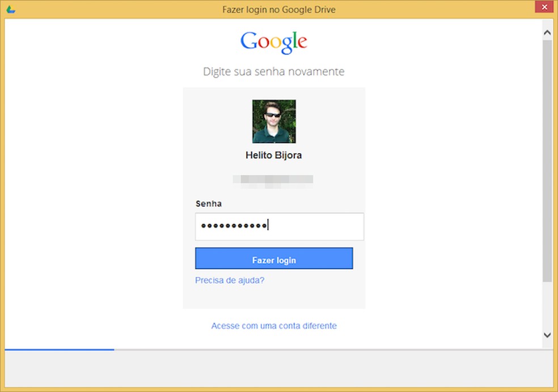The width and height of the screenshot is (558, 392).
Task: Click inside the Senha password field
Action: [x=280, y=226]
